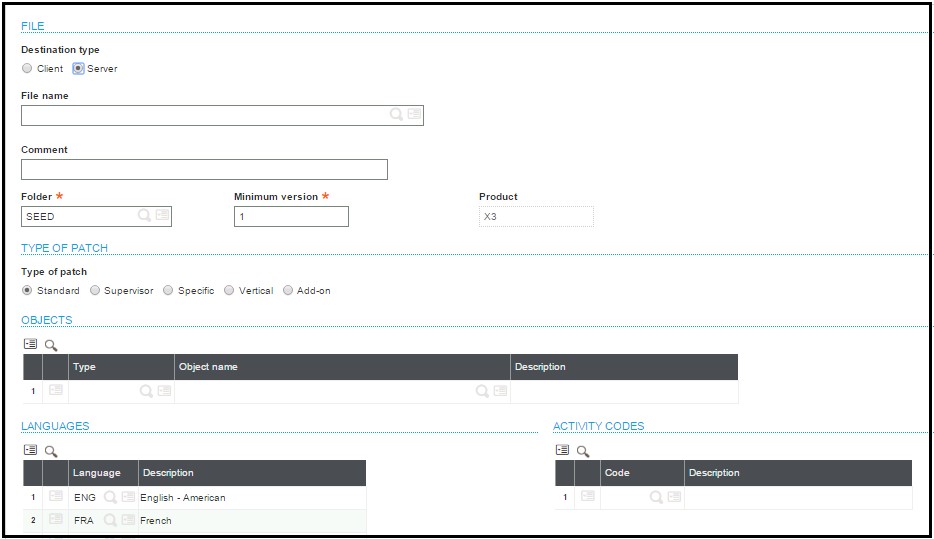Viewport: 934px width, 539px height.
Task: Click the Folder field containing SEED
Action: (x=96, y=216)
